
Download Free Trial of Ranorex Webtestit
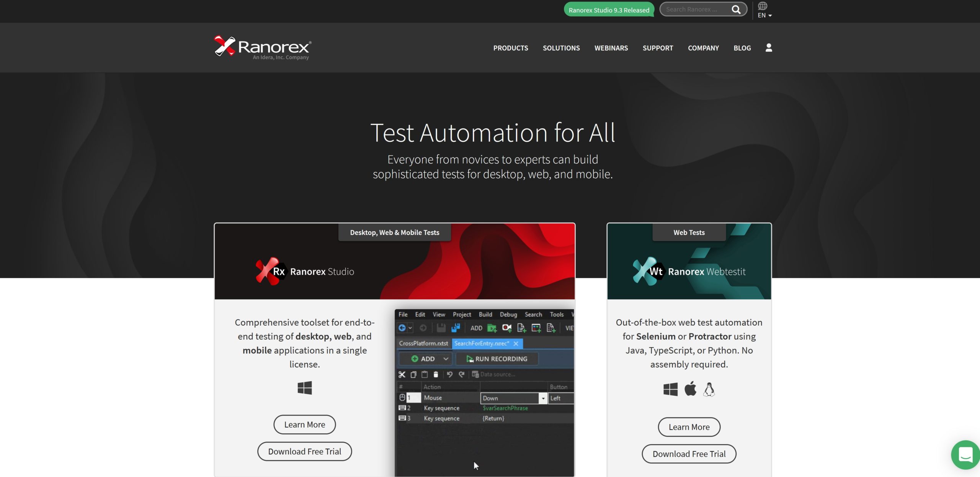pos(689,454)
